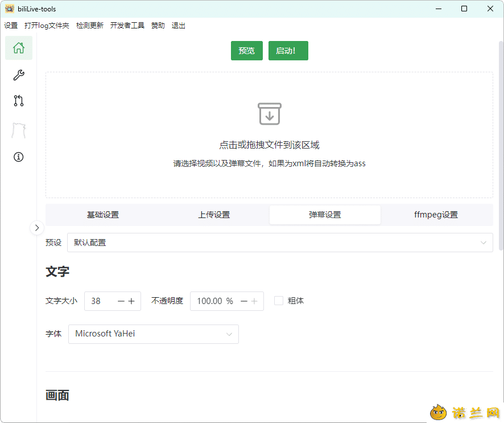Click the archive download icon in drop zone
The width and height of the screenshot is (504, 423).
[270, 114]
